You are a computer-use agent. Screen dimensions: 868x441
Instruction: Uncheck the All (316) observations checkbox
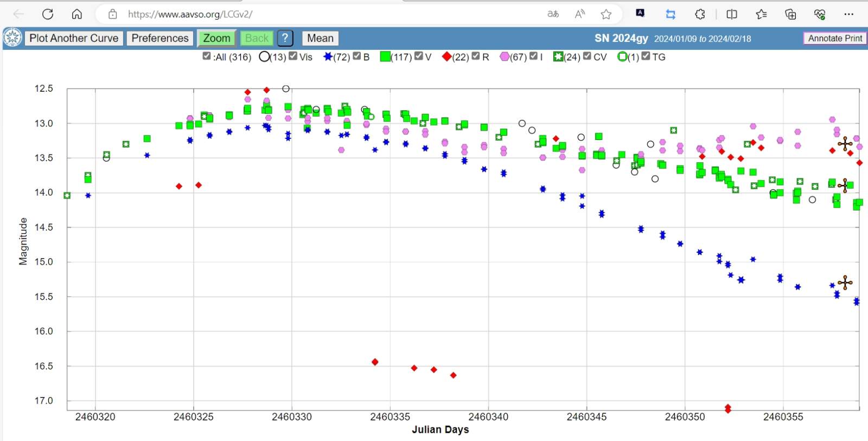coord(207,56)
